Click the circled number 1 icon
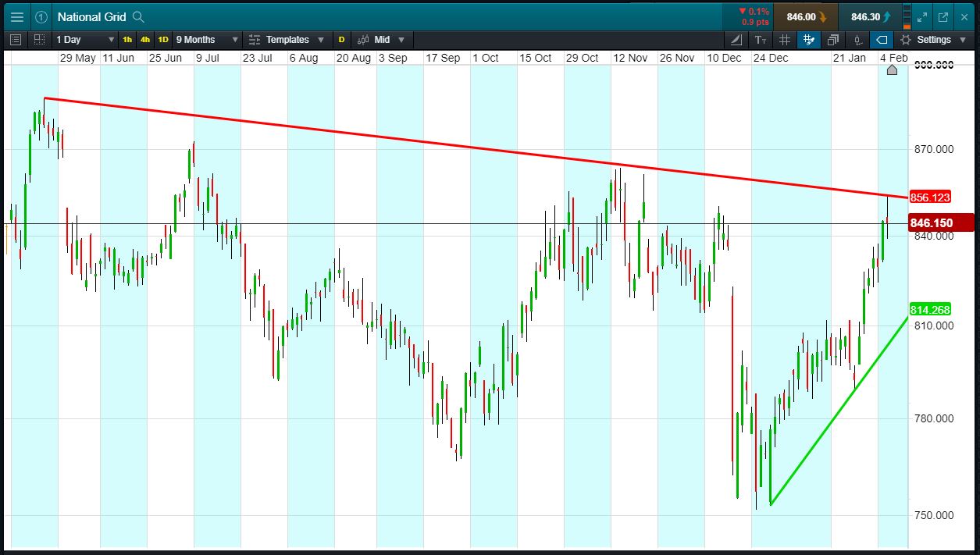Image resolution: width=980 pixels, height=555 pixels. point(41,16)
